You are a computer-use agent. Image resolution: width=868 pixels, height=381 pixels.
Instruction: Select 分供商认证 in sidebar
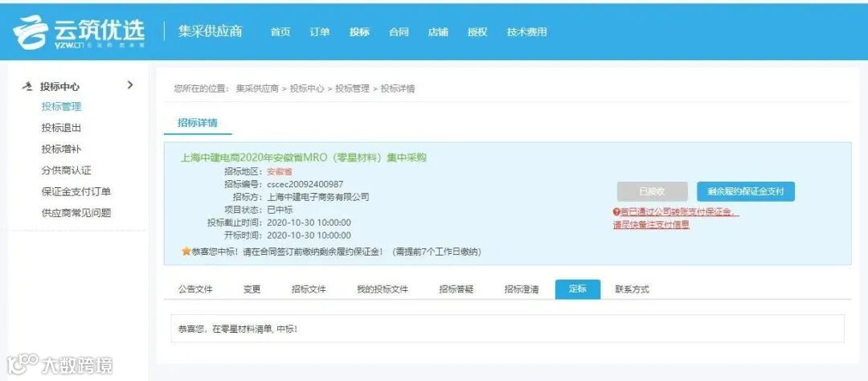tap(67, 170)
